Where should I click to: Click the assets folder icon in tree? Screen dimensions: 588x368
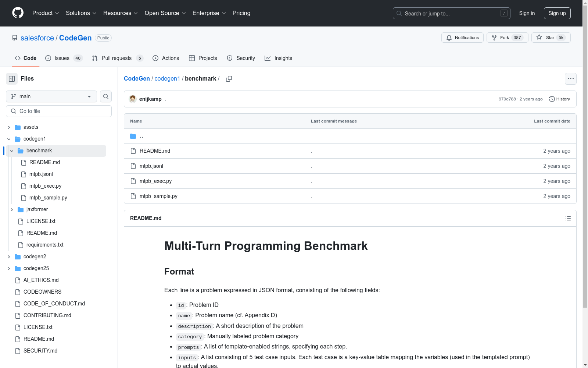[18, 127]
